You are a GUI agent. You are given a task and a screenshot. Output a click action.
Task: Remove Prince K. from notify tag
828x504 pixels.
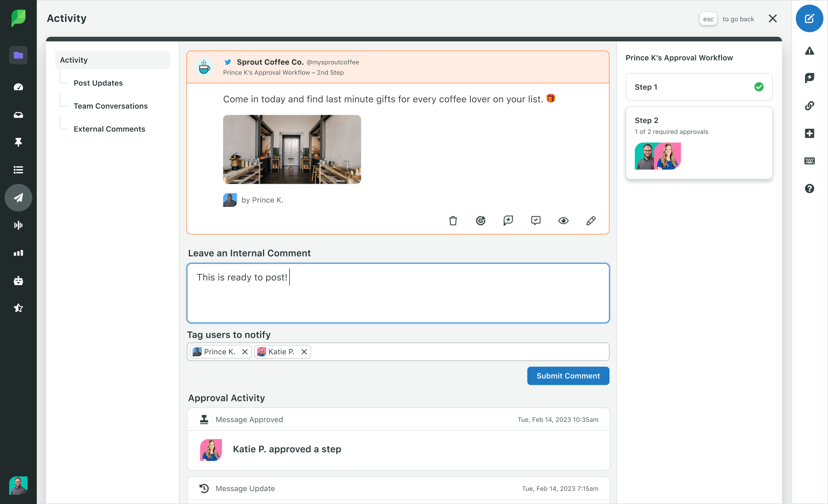pos(245,352)
